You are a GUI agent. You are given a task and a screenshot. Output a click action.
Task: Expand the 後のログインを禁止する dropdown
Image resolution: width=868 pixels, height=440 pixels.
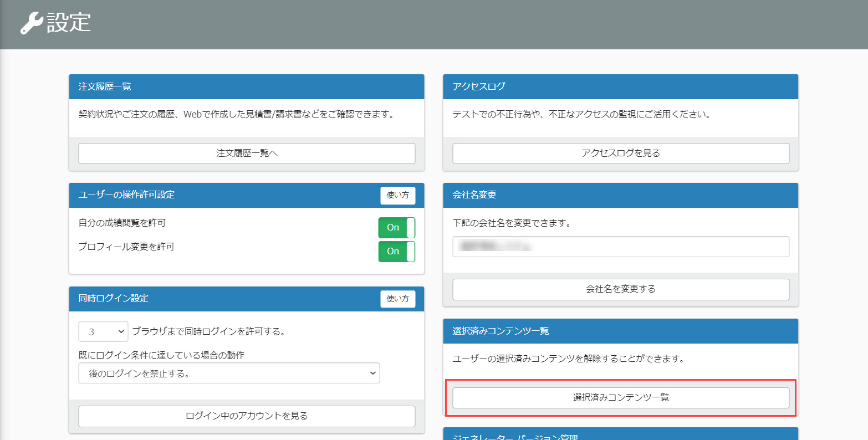click(229, 374)
